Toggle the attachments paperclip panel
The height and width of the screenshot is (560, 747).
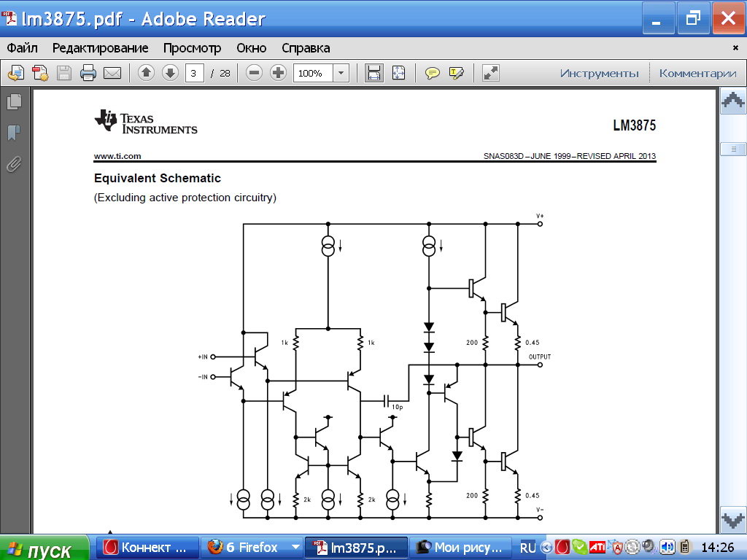[14, 164]
